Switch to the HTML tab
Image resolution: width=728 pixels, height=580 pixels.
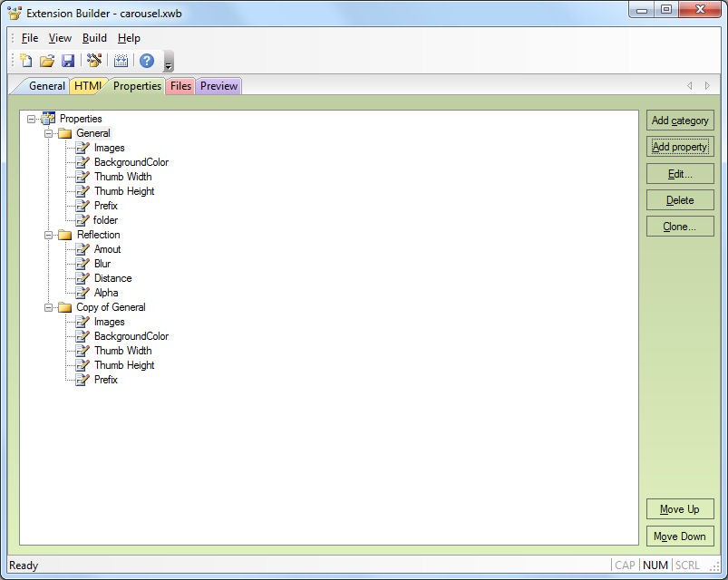[x=87, y=86]
